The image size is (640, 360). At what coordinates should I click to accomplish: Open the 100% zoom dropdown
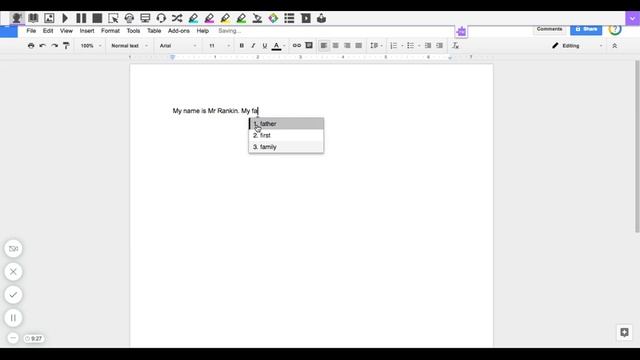[91, 46]
